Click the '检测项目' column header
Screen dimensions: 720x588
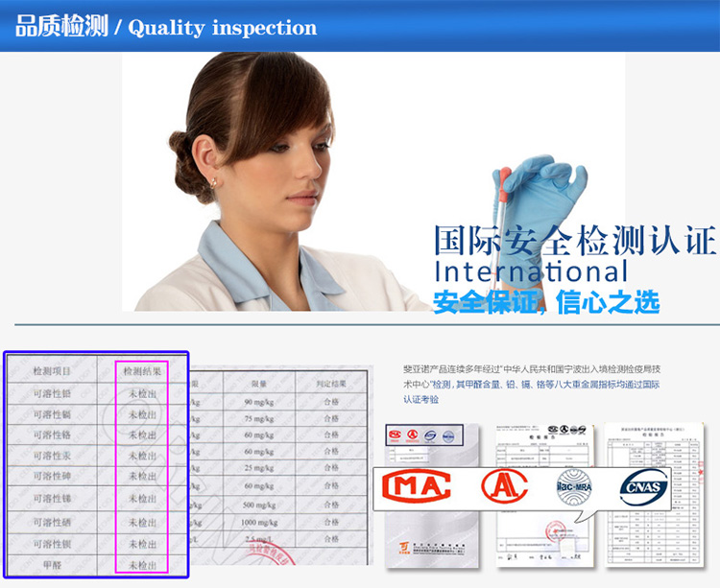[x=52, y=371]
